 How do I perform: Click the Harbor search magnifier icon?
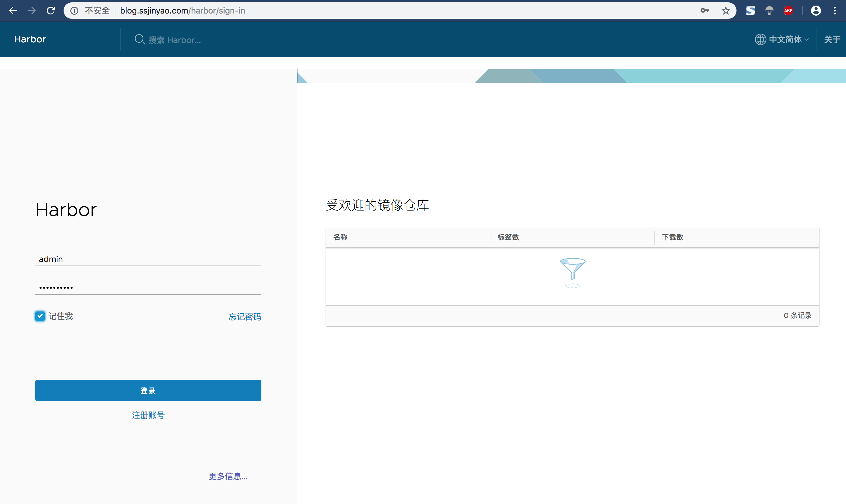140,39
